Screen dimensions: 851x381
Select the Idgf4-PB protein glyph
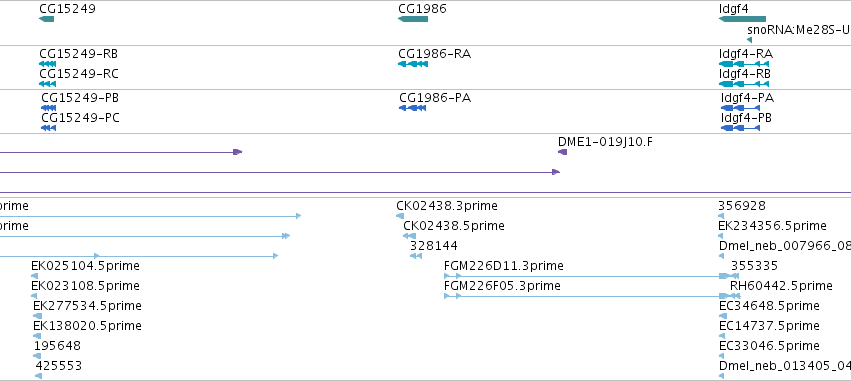pyautogui.click(x=740, y=128)
